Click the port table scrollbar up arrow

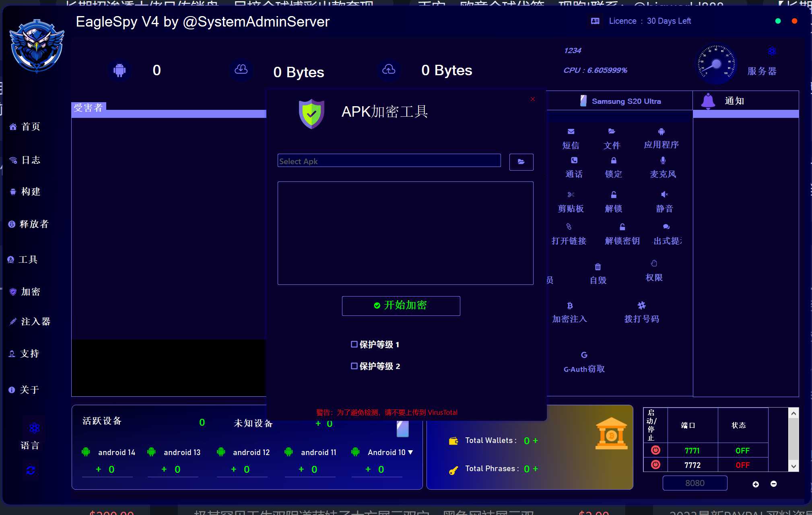(x=793, y=413)
